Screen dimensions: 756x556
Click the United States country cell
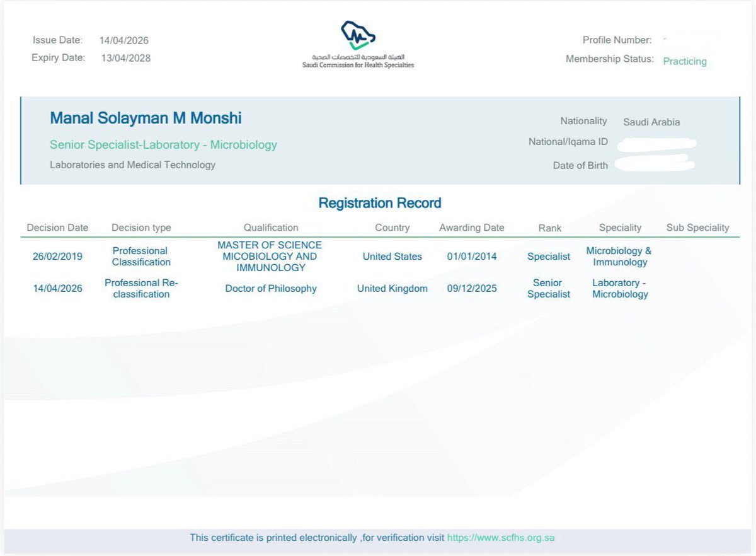[x=392, y=257]
